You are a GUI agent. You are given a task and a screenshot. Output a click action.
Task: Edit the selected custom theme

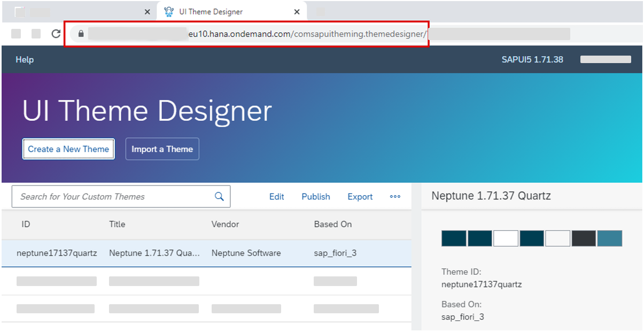[276, 196]
